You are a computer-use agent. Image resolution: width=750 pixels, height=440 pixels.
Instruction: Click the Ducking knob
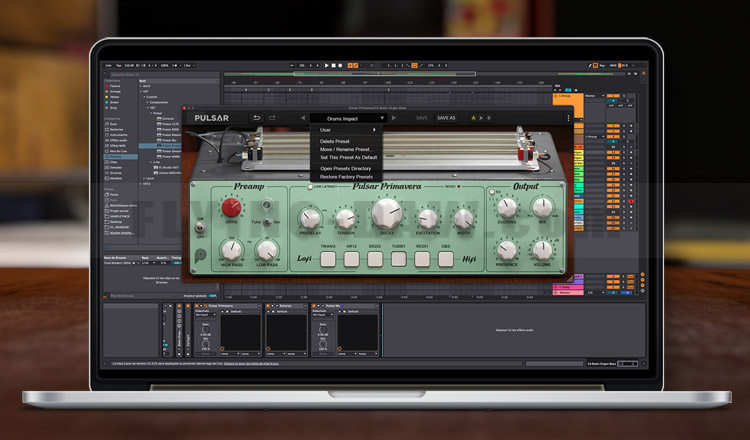[x=507, y=208]
